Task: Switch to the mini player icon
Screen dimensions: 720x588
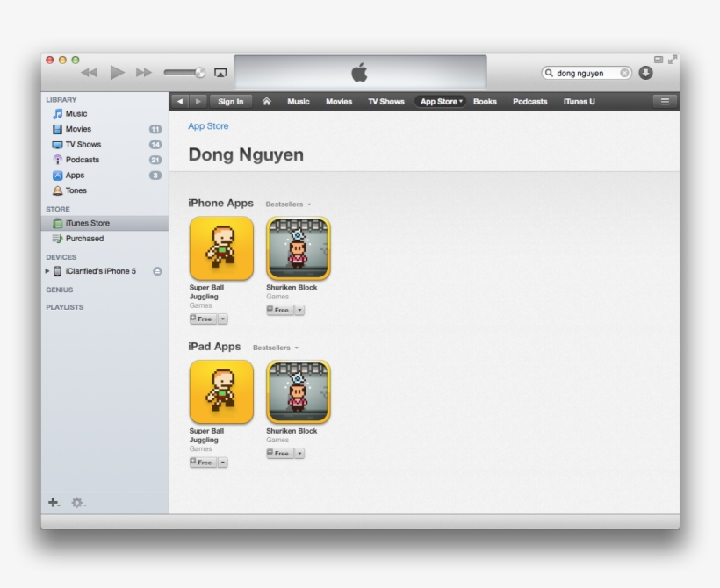Action: tap(659, 60)
